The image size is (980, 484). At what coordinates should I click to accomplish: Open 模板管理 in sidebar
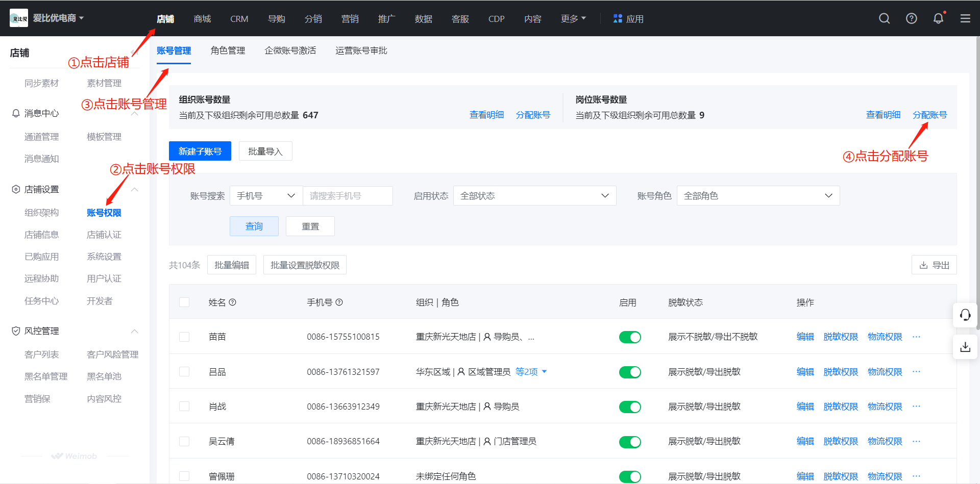(x=104, y=137)
